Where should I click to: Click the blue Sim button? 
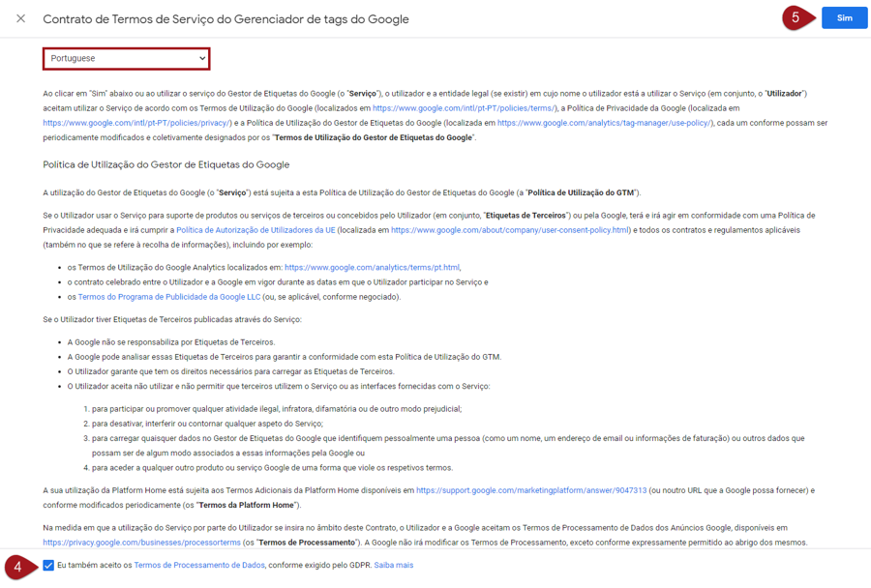844,18
